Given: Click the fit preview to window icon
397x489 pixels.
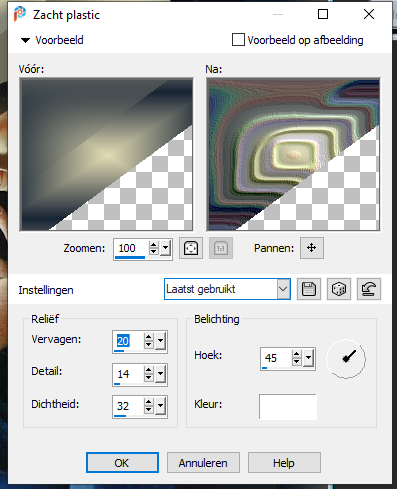Looking at the screenshot, I should 191,248.
